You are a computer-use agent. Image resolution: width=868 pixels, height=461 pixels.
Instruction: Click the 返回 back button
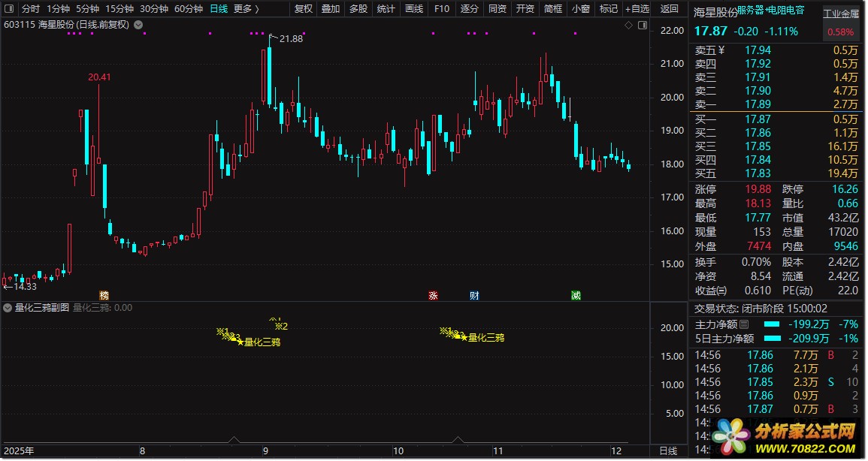pos(670,9)
